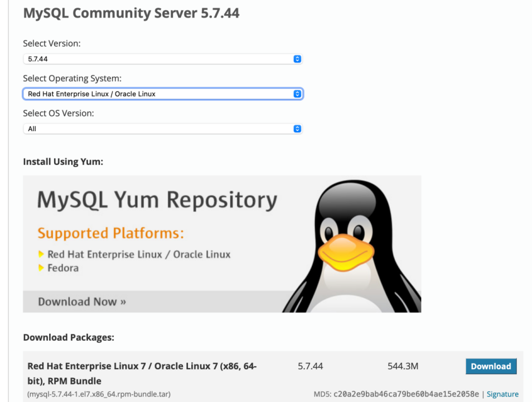
Task: Click the Download Now » link in banner
Action: [82, 301]
